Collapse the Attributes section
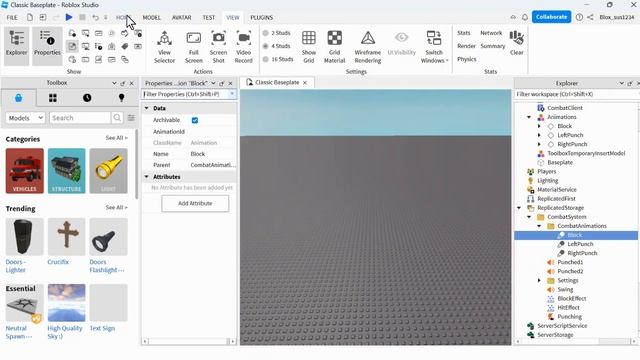The image size is (640, 360). [x=147, y=177]
